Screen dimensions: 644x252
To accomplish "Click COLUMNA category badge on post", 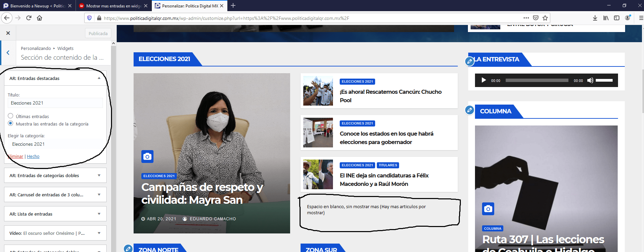I will click(x=493, y=229).
